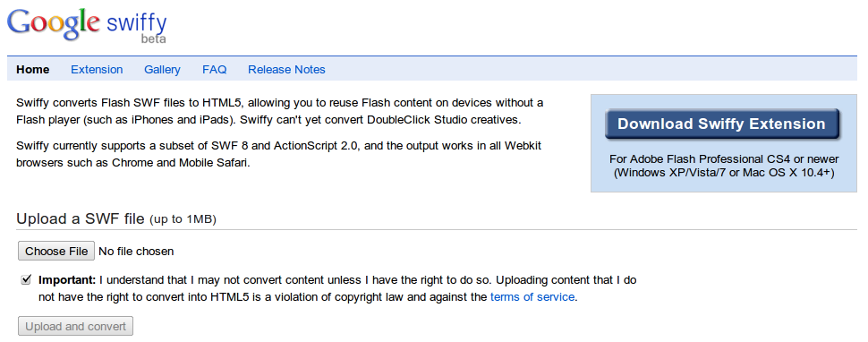Click the '(up to 1MB)' size note

[183, 219]
